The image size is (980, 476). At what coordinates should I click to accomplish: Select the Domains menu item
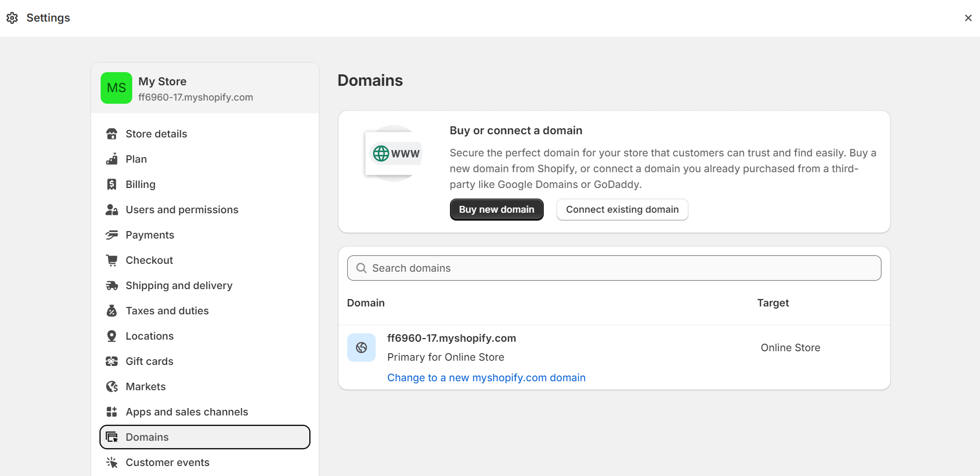pyautogui.click(x=205, y=437)
